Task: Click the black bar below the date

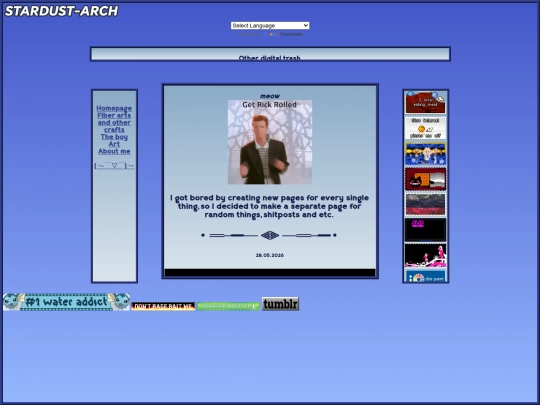Action: pyautogui.click(x=270, y=272)
